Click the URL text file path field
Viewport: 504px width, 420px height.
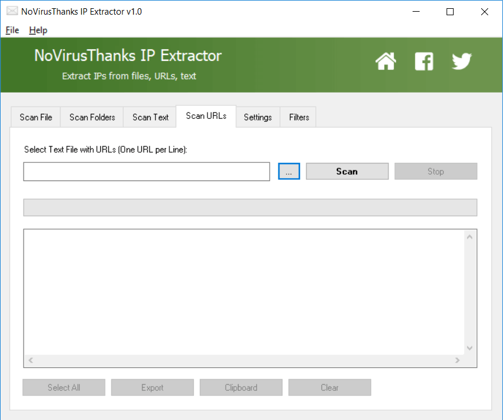click(147, 172)
